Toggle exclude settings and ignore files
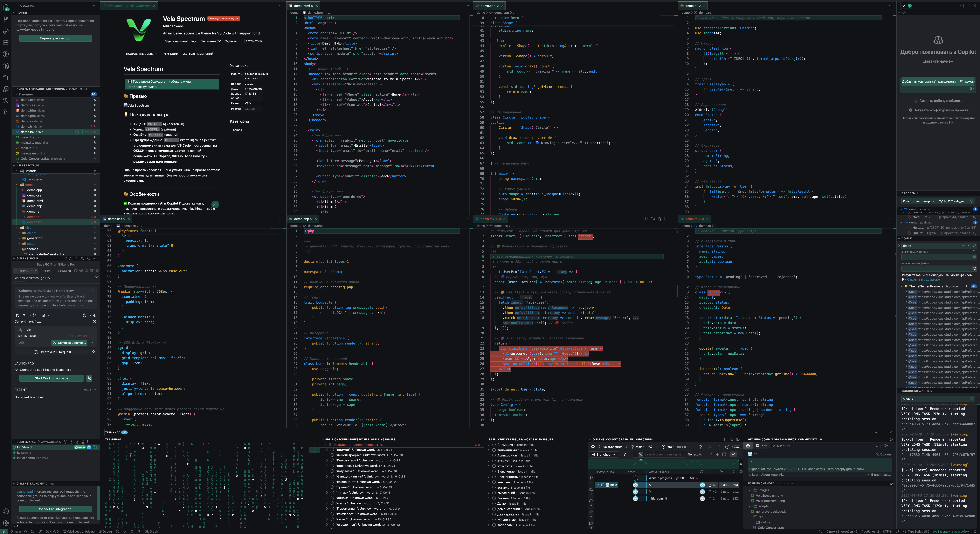Screen dimensions: 980x534 974,269
